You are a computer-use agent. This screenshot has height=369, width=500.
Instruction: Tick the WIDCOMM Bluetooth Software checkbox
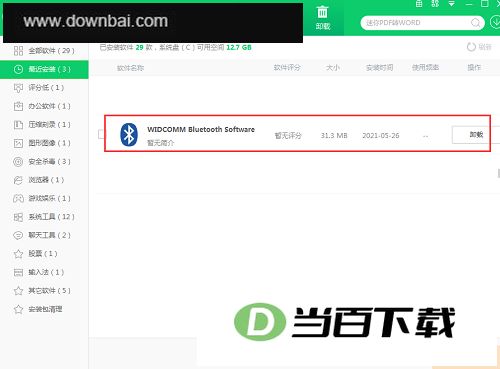[x=101, y=134]
